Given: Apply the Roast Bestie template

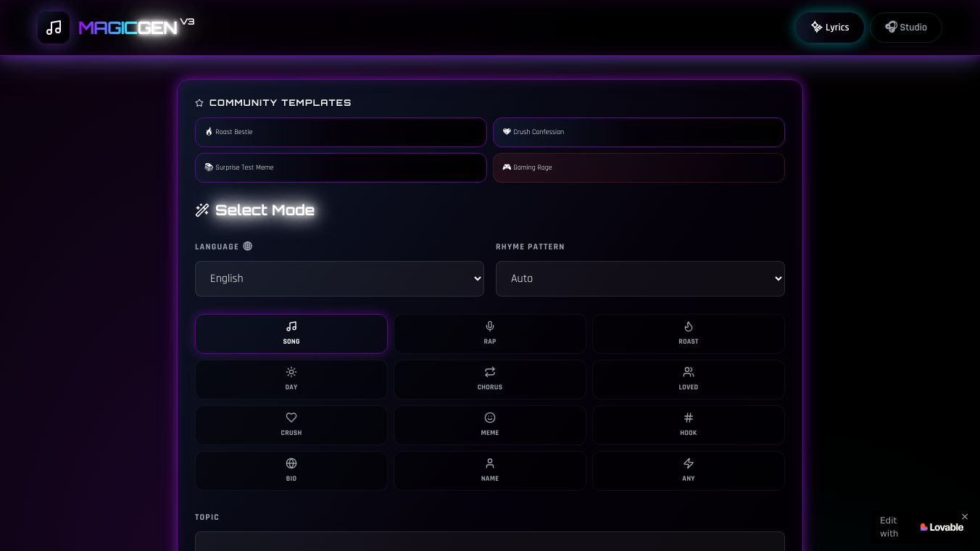Looking at the screenshot, I should click(341, 132).
